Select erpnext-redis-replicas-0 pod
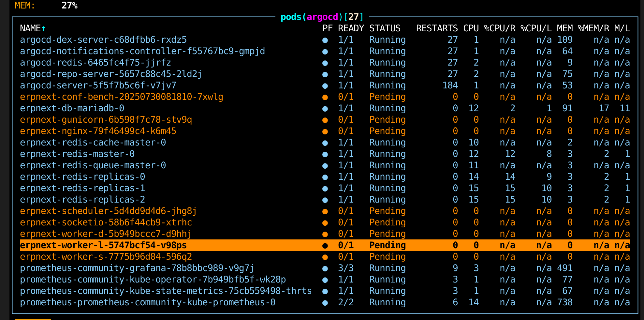The image size is (644, 320). click(325, 177)
